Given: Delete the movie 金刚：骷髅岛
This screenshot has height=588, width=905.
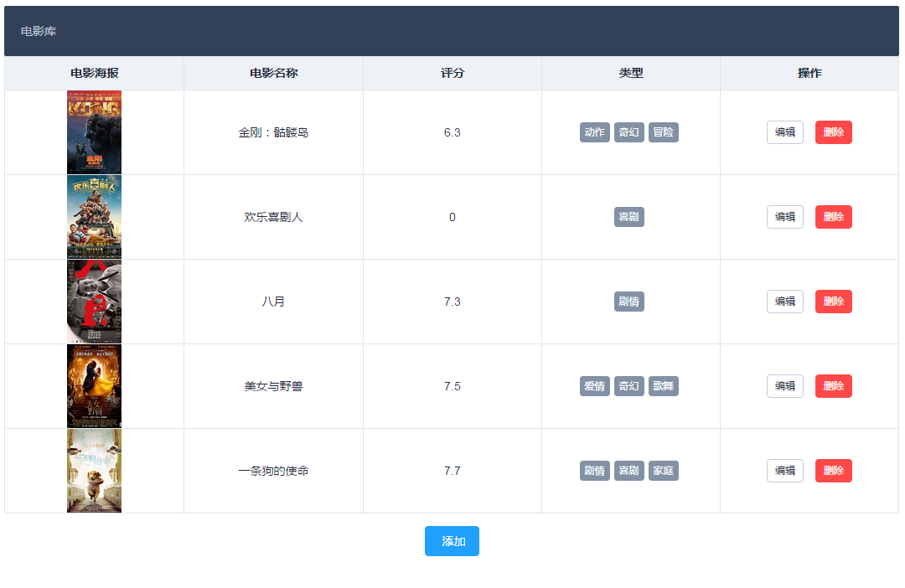Looking at the screenshot, I should (833, 132).
